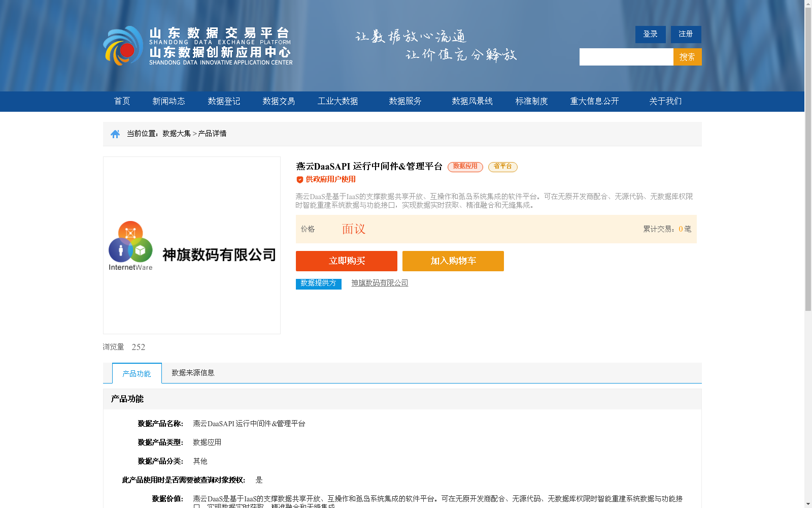The image size is (812, 508).
Task: Click the shield icon beside 供政府用户使用
Action: point(300,180)
